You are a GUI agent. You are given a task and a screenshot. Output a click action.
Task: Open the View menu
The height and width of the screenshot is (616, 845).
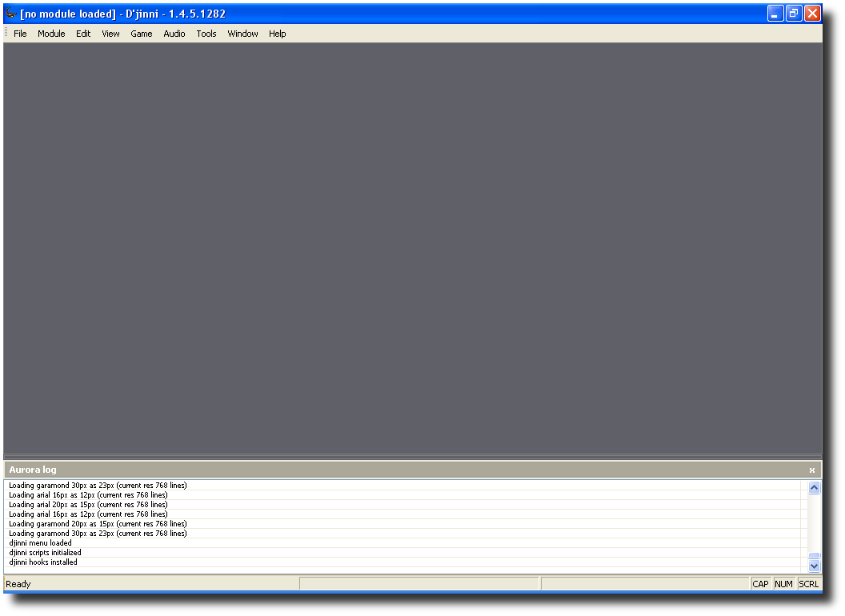110,34
